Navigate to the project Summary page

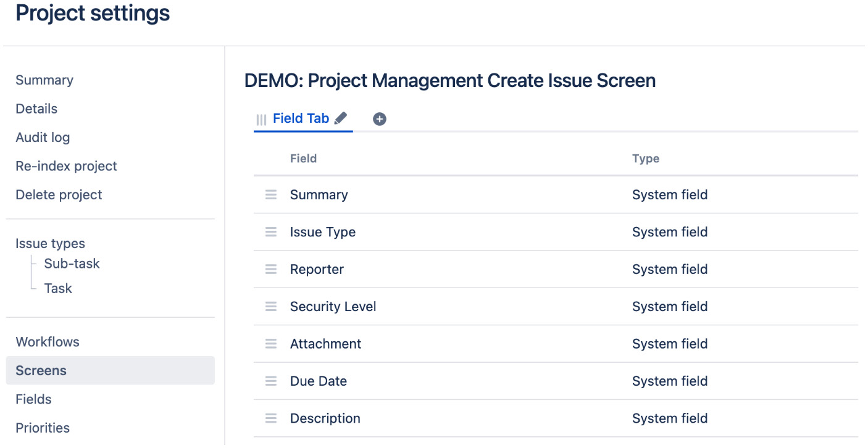pos(44,80)
